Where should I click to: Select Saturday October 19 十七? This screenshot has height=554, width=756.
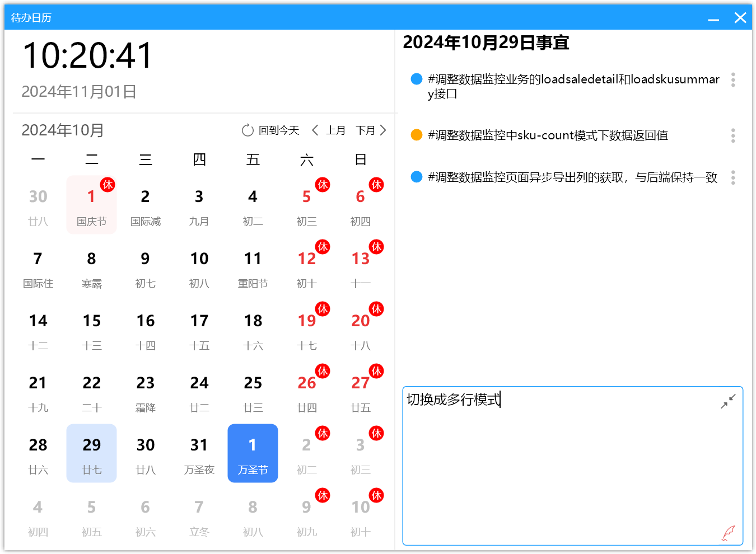coord(307,329)
